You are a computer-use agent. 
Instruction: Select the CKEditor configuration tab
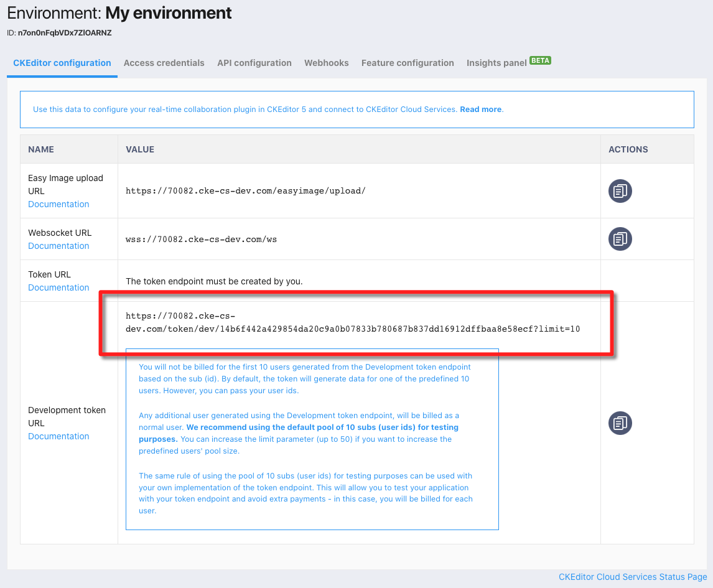tap(62, 63)
